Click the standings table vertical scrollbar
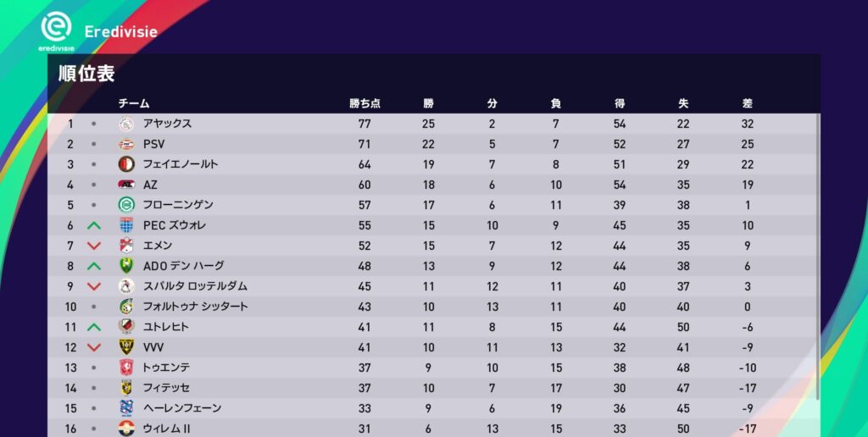The image size is (868, 437). 818,254
